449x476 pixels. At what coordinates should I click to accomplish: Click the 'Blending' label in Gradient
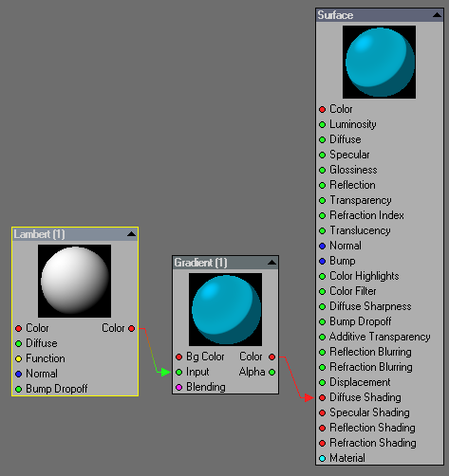pyautogui.click(x=206, y=387)
